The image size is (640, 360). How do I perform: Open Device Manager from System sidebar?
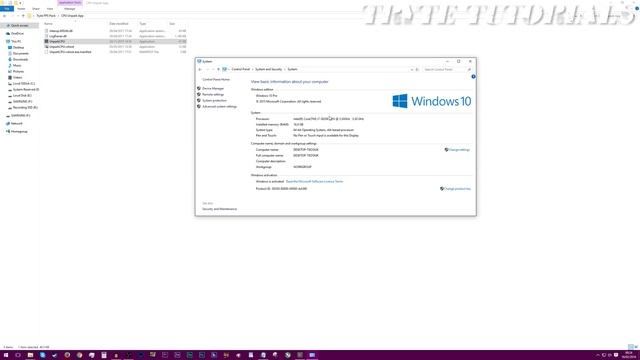point(213,88)
